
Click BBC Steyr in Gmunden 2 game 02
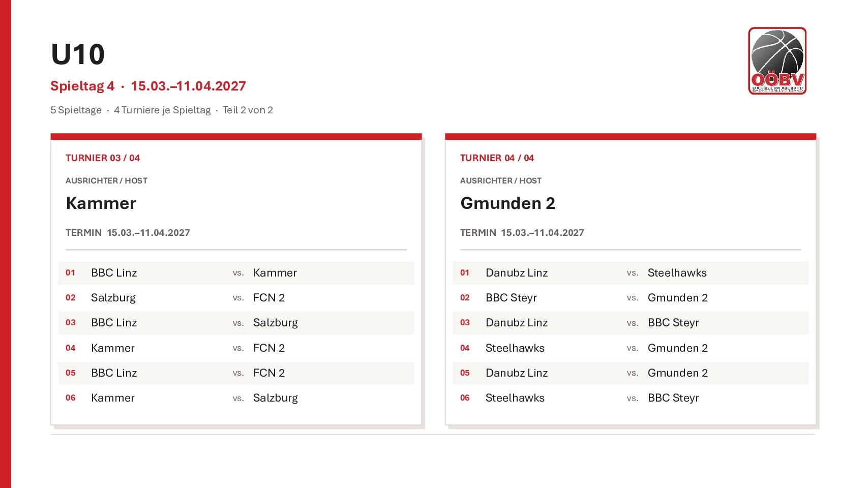click(511, 298)
